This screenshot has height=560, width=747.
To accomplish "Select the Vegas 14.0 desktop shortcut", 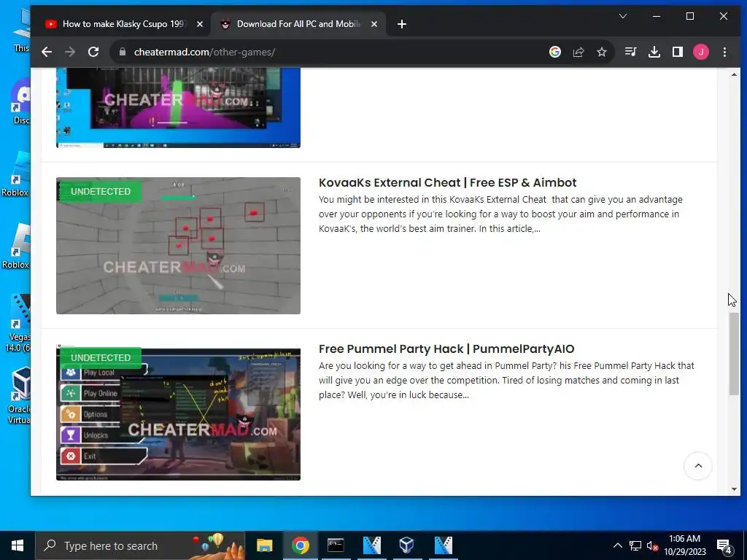I will (x=18, y=323).
